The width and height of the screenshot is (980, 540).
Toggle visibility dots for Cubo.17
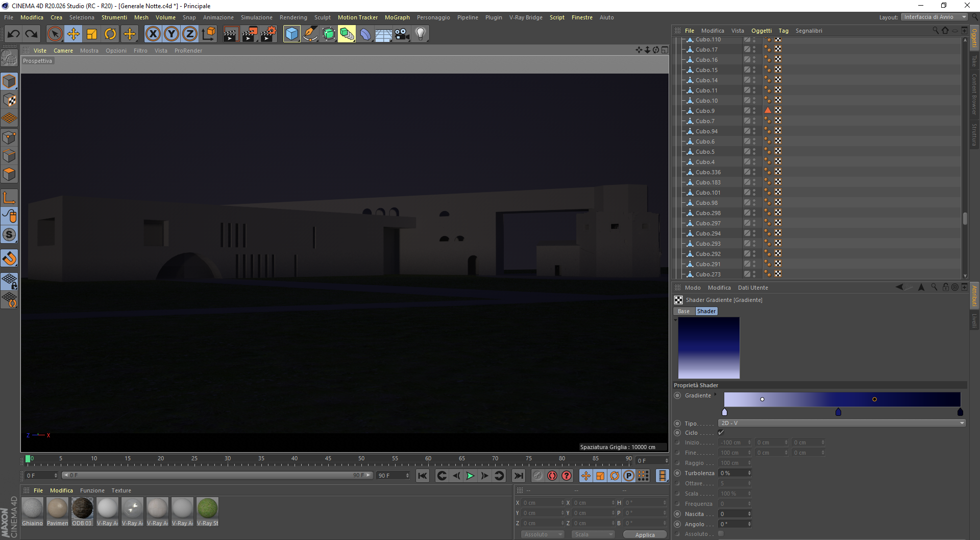coord(754,50)
